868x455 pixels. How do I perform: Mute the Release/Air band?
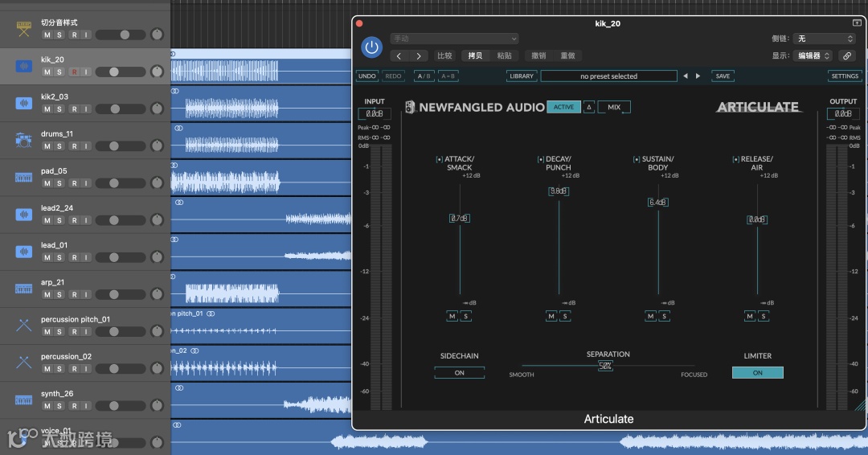750,317
